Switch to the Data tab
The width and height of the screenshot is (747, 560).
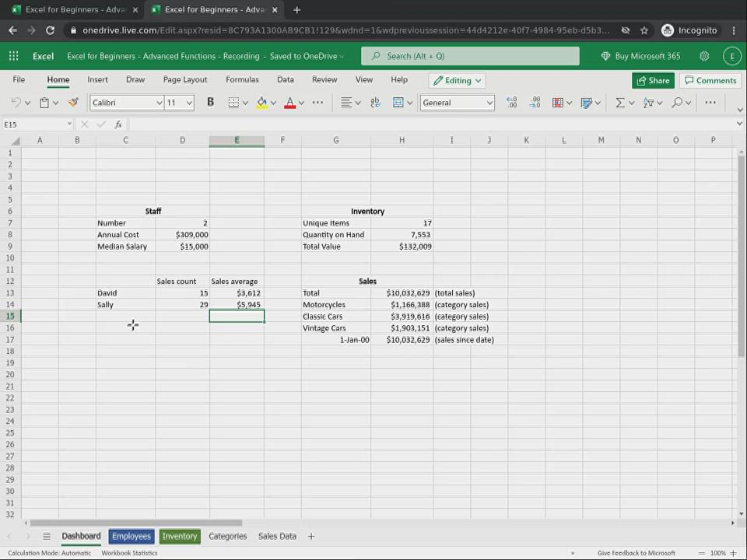pos(286,79)
